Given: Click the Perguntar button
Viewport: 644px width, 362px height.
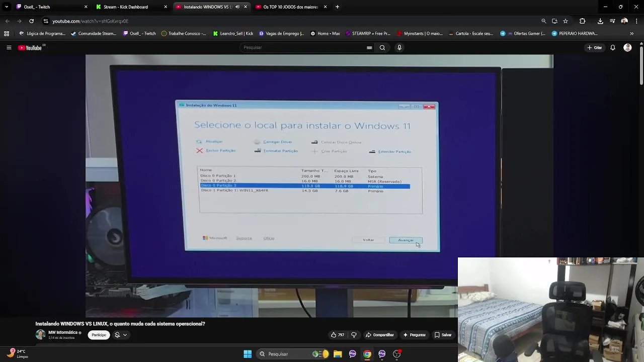Looking at the screenshot, I should [414, 335].
